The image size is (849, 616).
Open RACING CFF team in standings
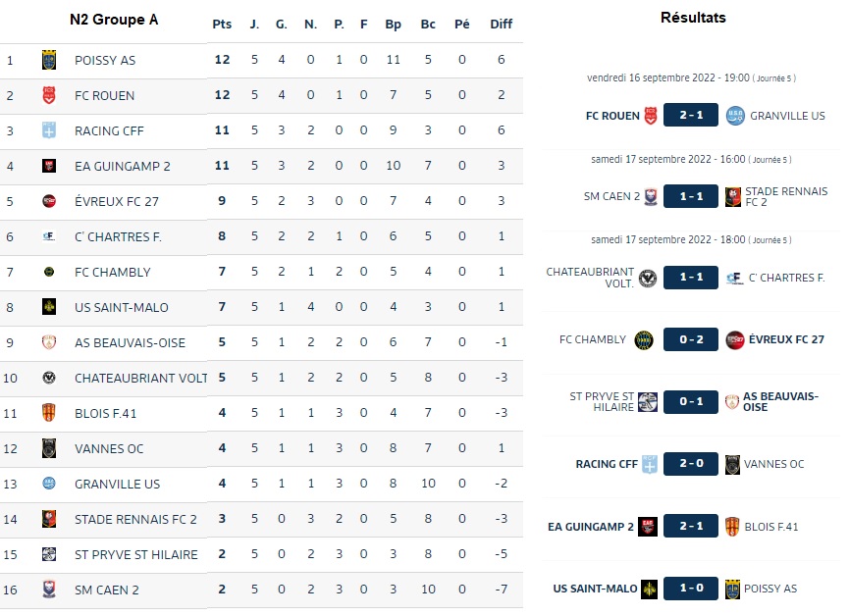[x=109, y=131]
